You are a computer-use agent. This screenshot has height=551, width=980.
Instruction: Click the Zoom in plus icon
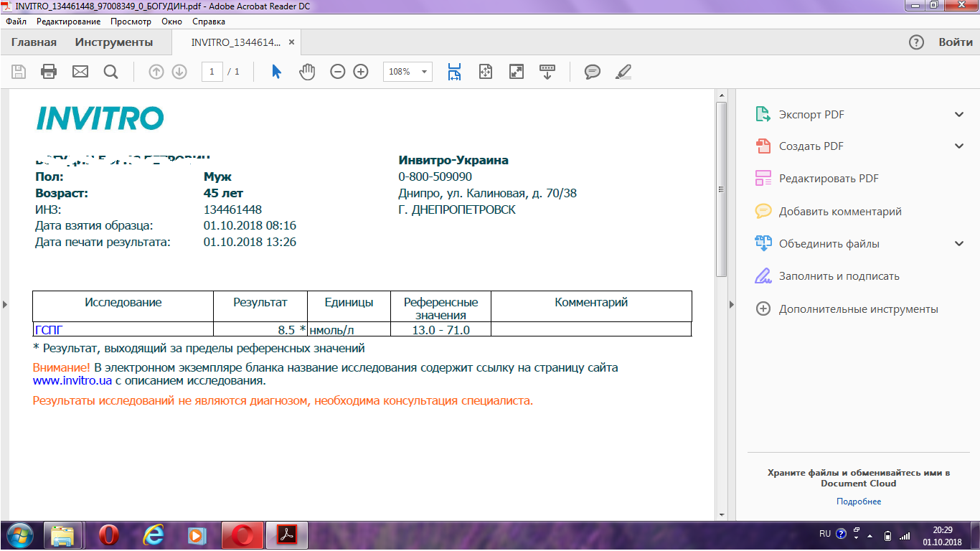coord(361,72)
